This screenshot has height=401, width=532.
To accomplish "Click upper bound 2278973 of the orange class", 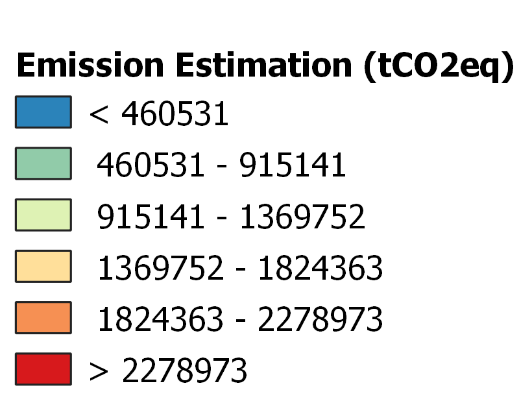I will tap(320, 320).
